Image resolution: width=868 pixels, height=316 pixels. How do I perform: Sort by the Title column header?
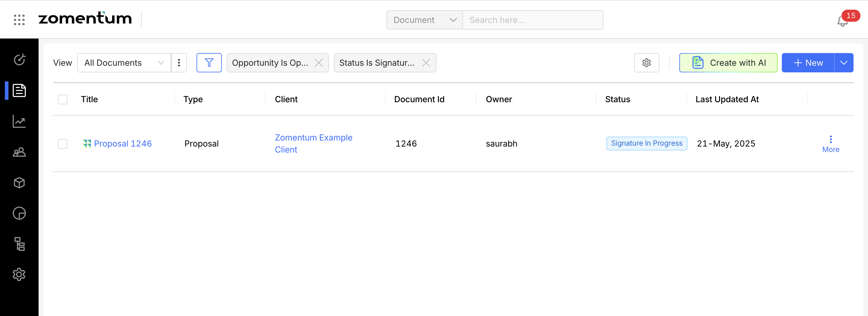coord(89,100)
